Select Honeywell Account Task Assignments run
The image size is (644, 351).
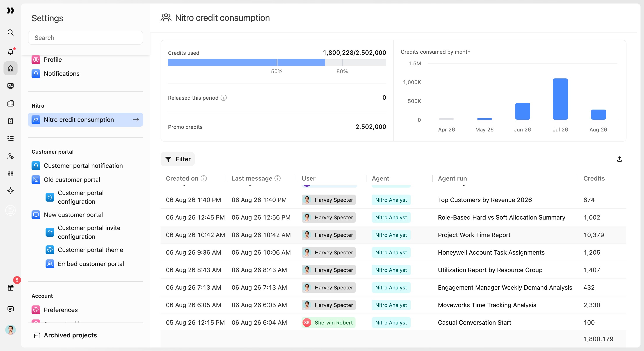(x=491, y=252)
